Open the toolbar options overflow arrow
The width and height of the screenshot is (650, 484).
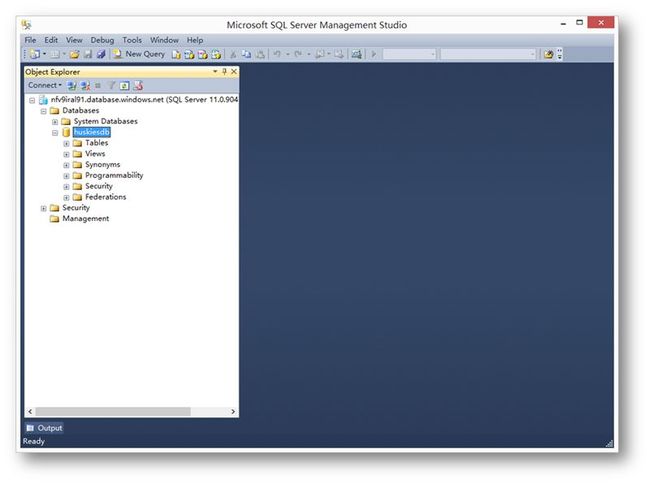pyautogui.click(x=560, y=54)
